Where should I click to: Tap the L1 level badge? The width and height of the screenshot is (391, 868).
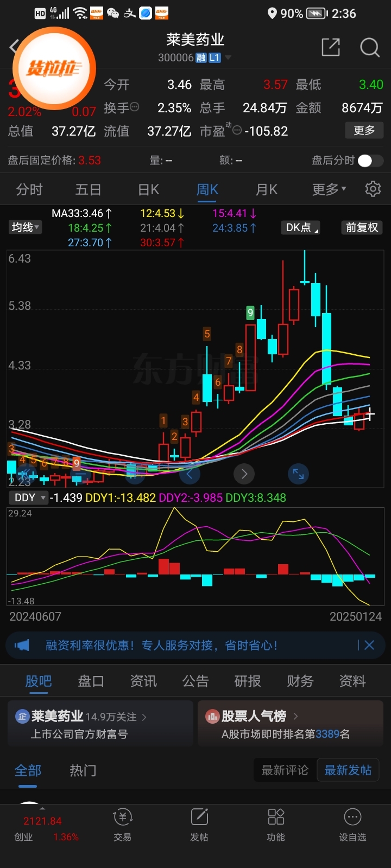click(215, 58)
